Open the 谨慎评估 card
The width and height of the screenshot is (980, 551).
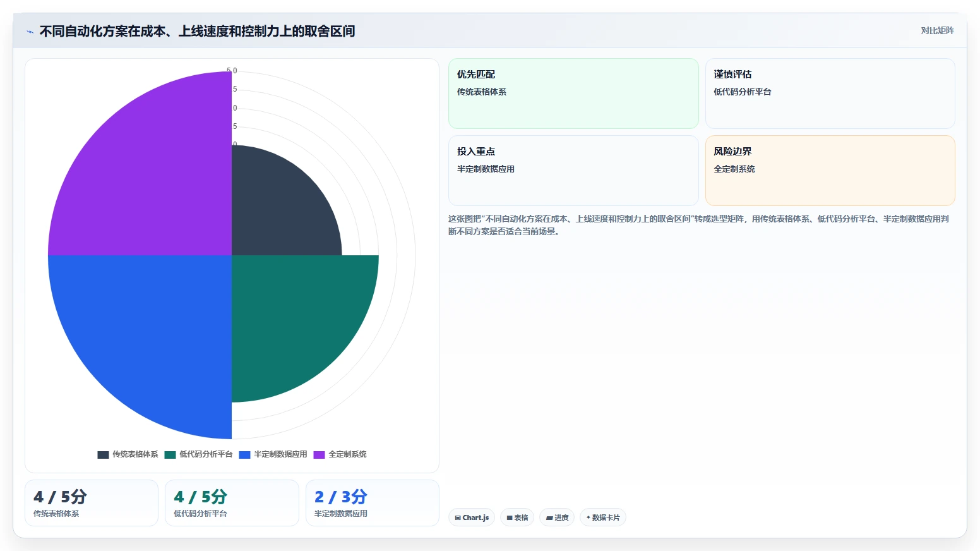click(x=830, y=94)
